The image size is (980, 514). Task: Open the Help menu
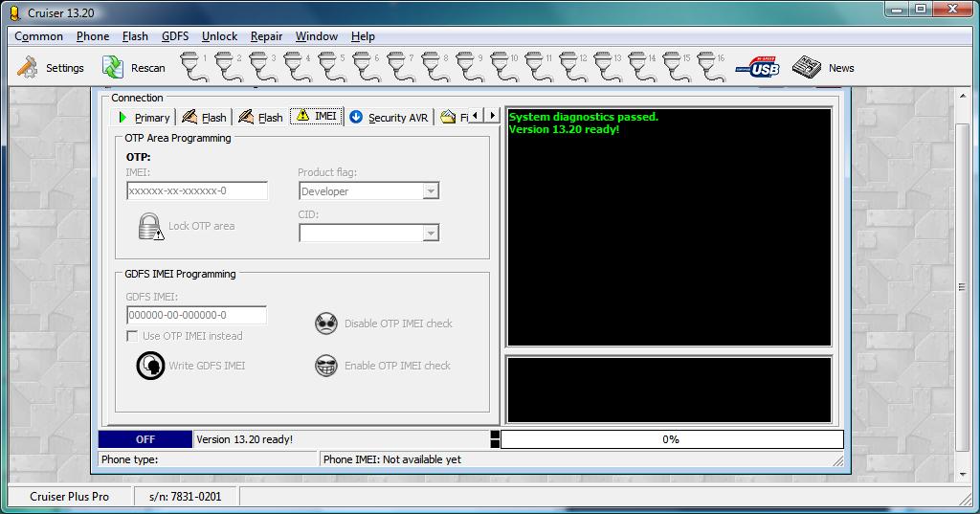tap(363, 36)
